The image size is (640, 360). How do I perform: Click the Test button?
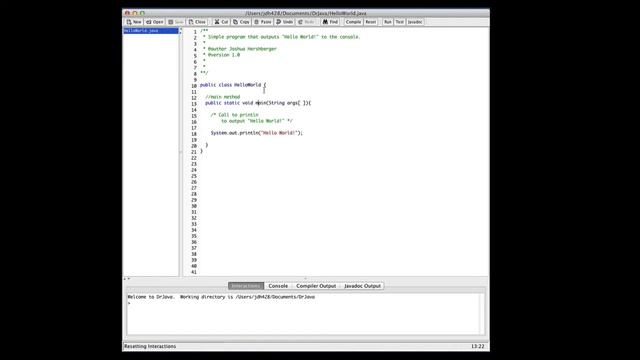coord(400,22)
